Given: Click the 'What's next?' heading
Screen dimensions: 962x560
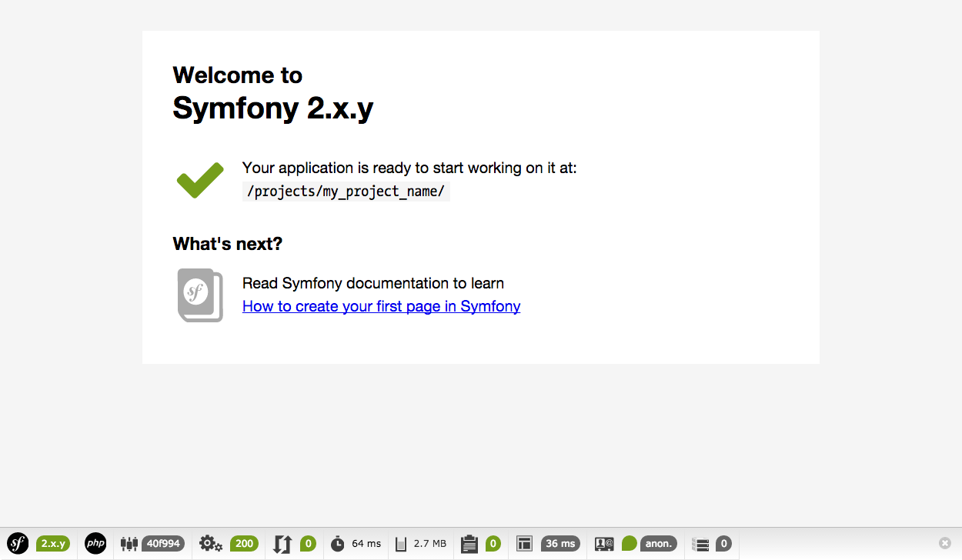Looking at the screenshot, I should (x=228, y=244).
